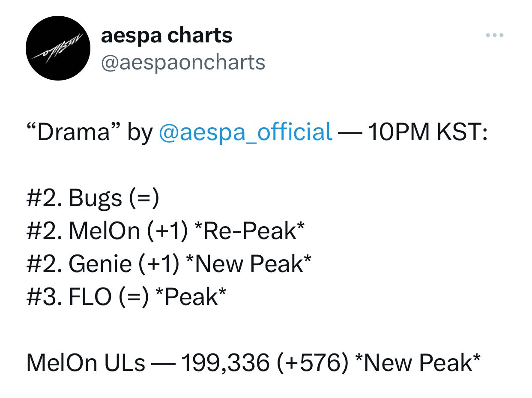Open the @aespa_official mention link
The height and width of the screenshot is (398, 532).
tap(245, 132)
